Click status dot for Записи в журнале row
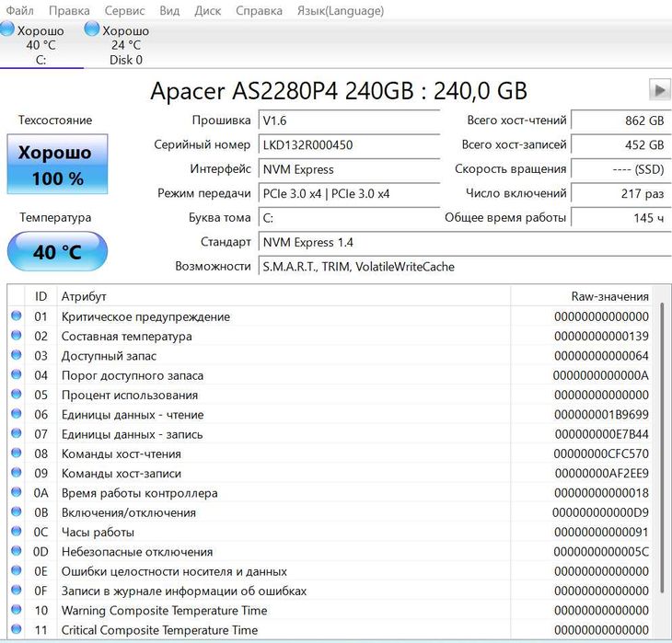This screenshot has width=672, height=643. click(x=17, y=590)
